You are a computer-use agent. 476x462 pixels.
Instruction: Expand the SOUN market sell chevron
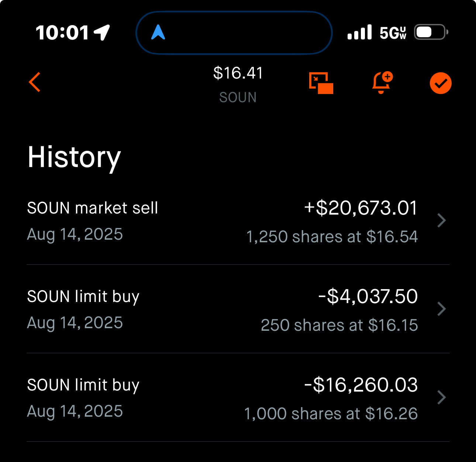441,220
